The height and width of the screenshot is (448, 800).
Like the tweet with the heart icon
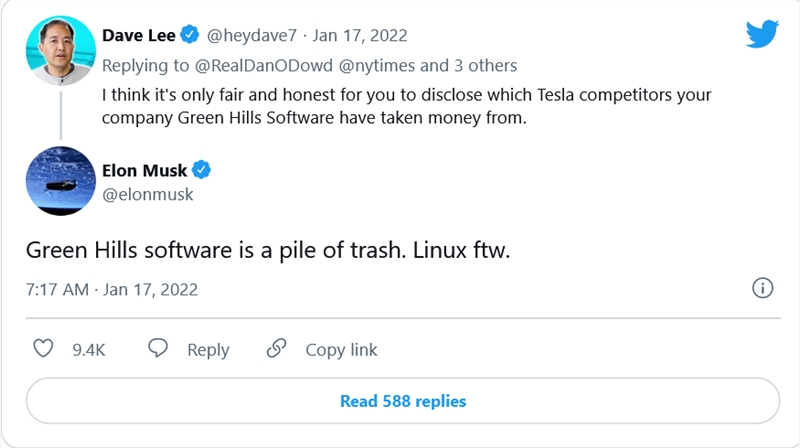tap(43, 349)
